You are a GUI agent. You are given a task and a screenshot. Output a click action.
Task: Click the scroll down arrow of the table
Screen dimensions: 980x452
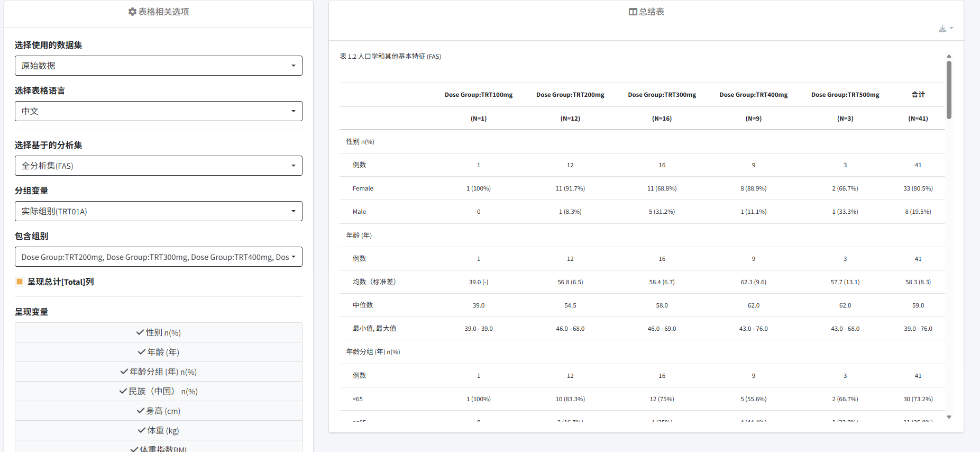coord(949,417)
